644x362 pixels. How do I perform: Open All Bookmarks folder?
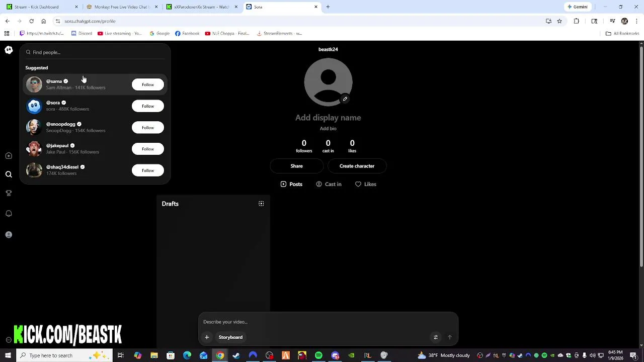(x=622, y=34)
